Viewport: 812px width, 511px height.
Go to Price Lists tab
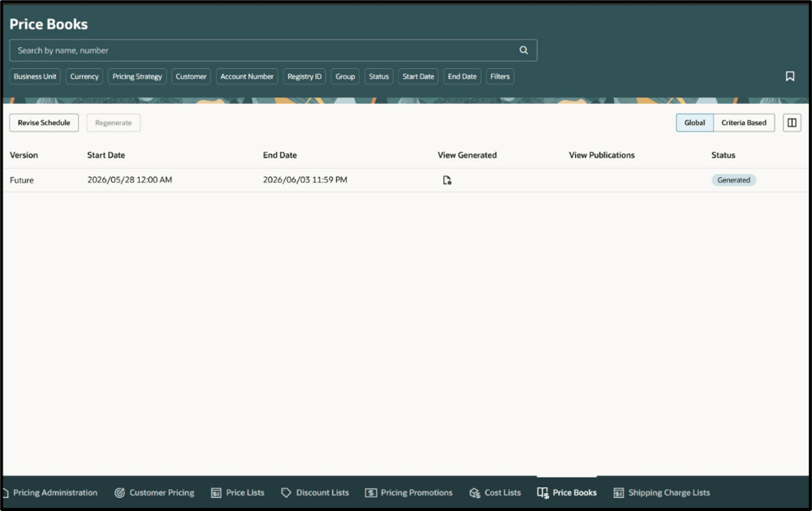click(x=238, y=493)
